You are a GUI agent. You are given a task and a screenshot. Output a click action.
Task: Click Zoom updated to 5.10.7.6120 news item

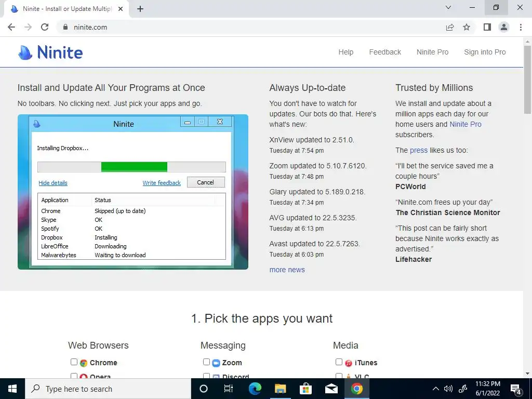(318, 166)
